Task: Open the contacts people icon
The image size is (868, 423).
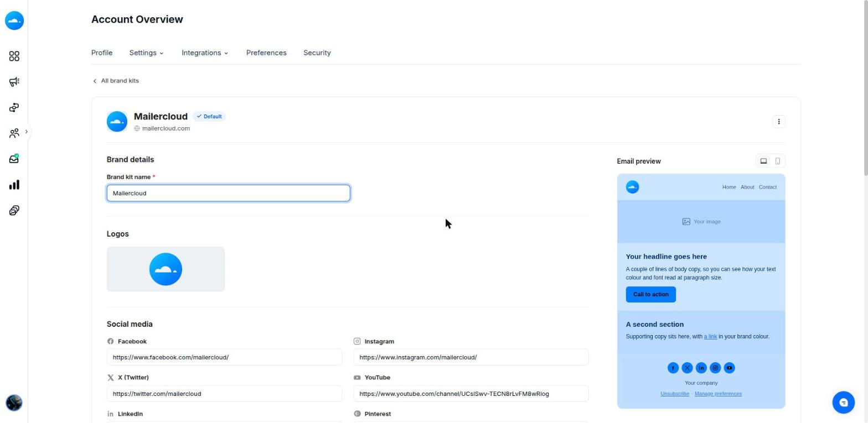Action: point(14,133)
